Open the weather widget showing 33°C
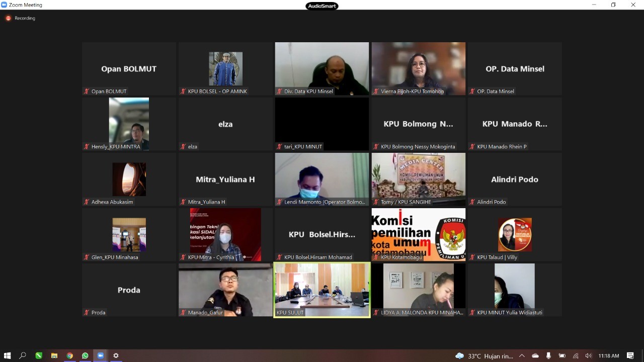This screenshot has width=644, height=362. pos(484,355)
